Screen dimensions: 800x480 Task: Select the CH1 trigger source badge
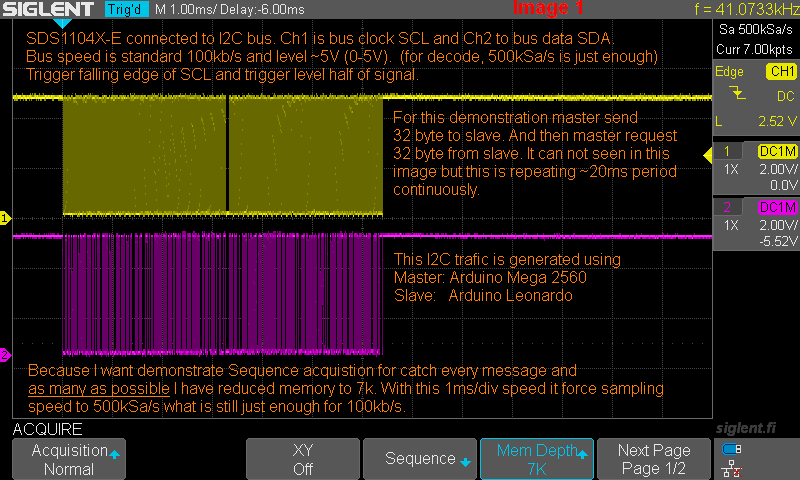point(781,71)
